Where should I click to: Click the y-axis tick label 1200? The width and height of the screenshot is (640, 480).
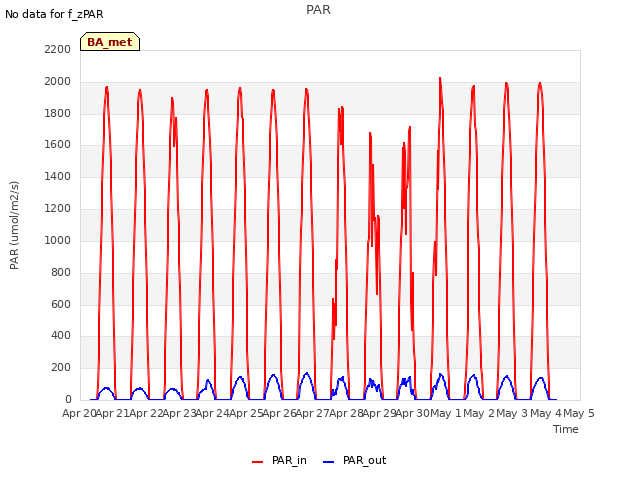(58, 209)
